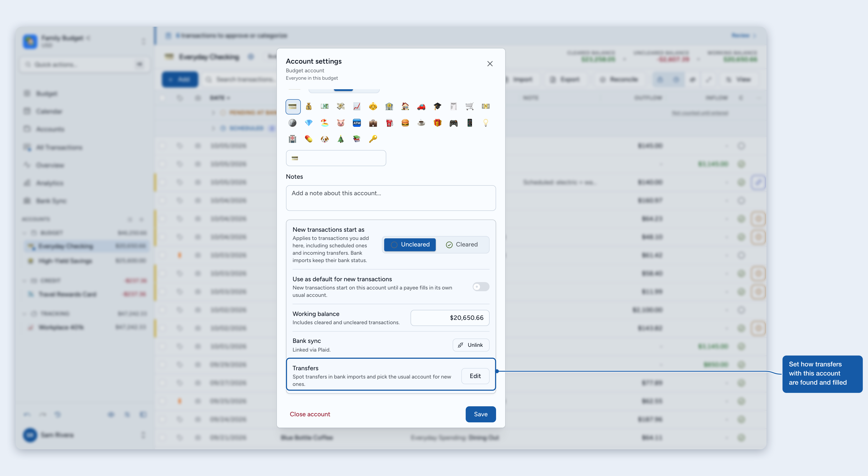This screenshot has height=476, width=868.
Task: Choose the hospital emoji icon
Action: pos(293,139)
